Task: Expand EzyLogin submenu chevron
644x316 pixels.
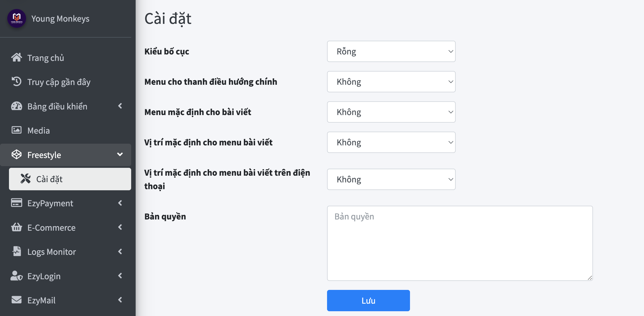Action: (x=120, y=276)
